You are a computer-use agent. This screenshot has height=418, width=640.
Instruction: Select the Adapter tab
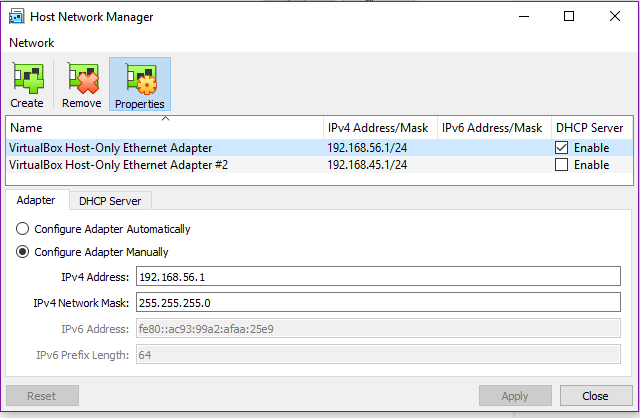[x=36, y=200]
